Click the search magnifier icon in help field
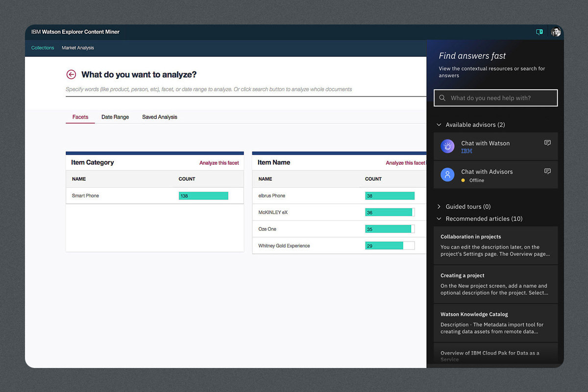Viewport: 588px width, 392px height. pos(442,98)
